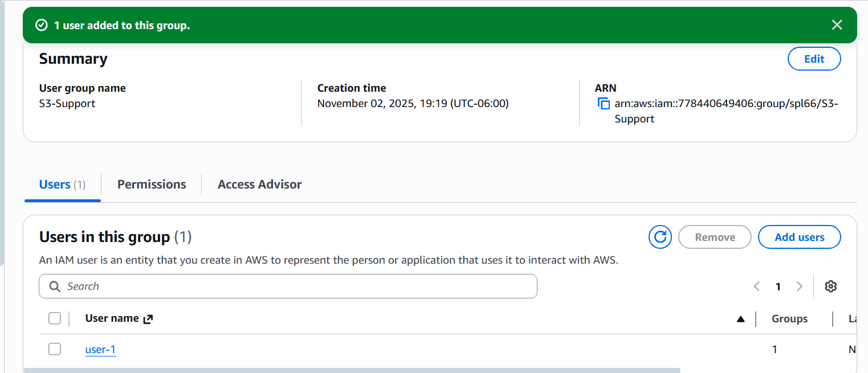Edit the S3-Support group summary
The image size is (868, 373).
pos(814,59)
